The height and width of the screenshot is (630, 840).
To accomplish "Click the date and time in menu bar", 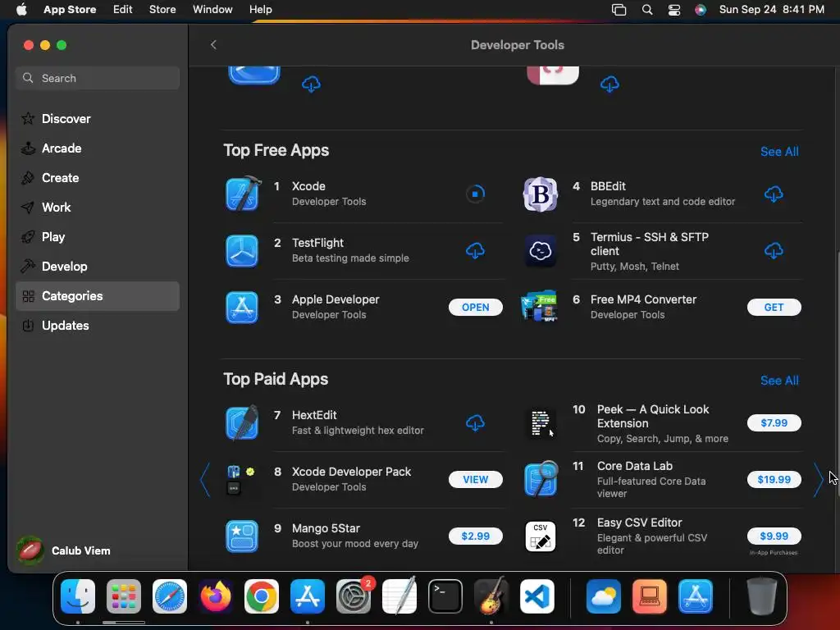I will click(x=771, y=10).
